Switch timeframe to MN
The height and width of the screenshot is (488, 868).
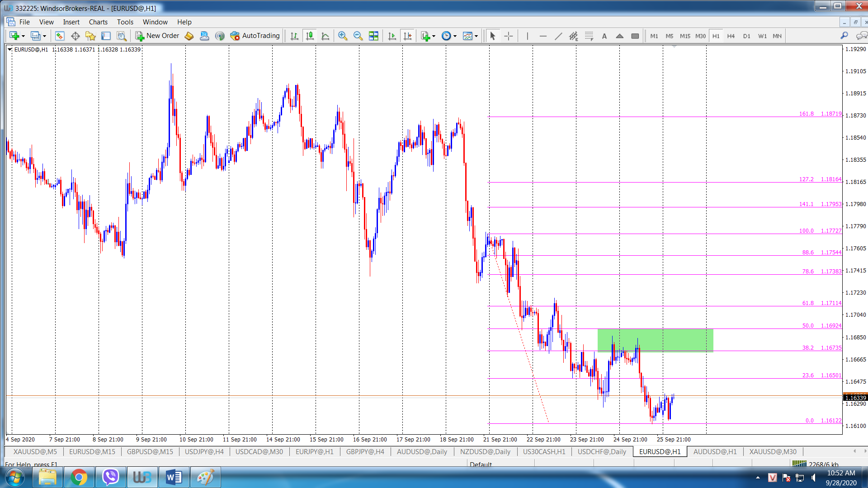777,36
